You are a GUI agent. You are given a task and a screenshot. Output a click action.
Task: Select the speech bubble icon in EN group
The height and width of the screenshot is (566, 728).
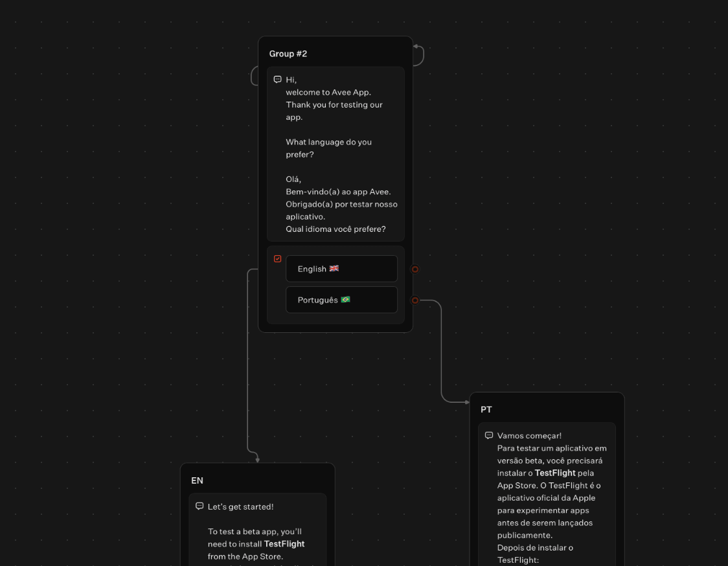pyautogui.click(x=199, y=506)
